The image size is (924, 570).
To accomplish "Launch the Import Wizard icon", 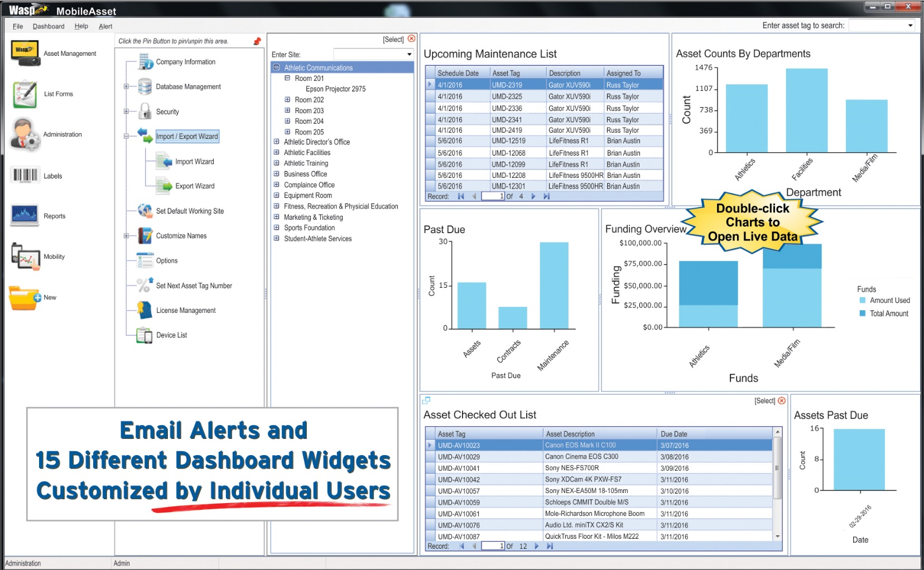I will click(x=164, y=162).
